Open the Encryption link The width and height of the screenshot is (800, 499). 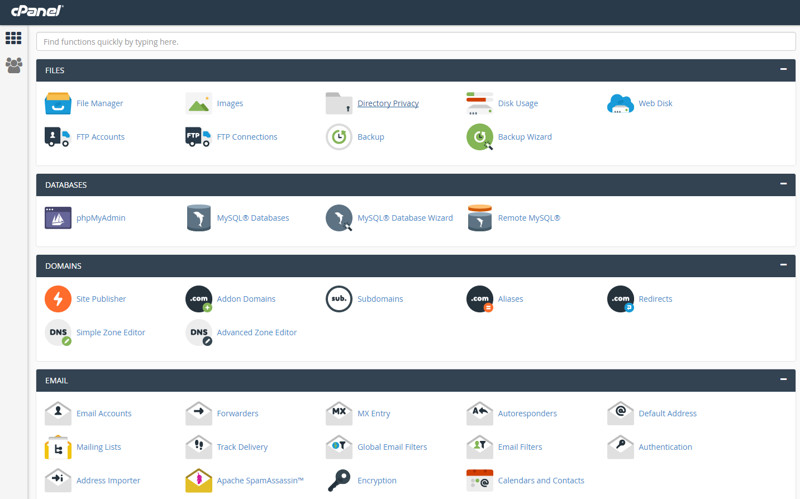point(377,481)
